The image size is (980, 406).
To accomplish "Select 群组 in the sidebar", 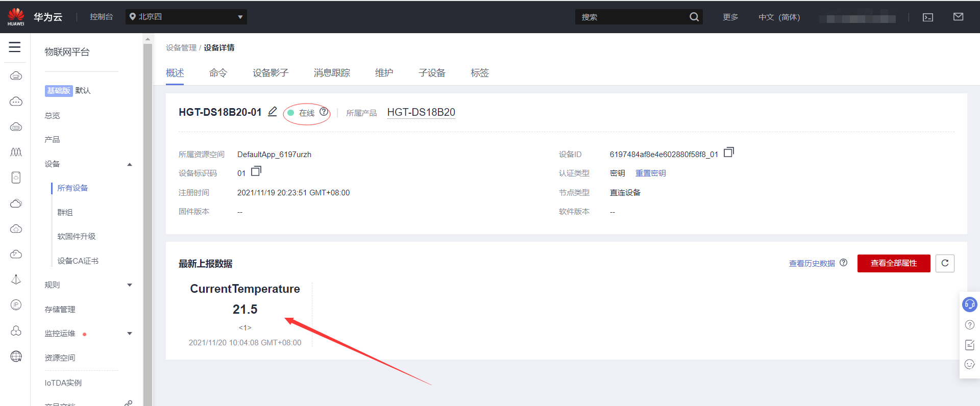I will 65,212.
